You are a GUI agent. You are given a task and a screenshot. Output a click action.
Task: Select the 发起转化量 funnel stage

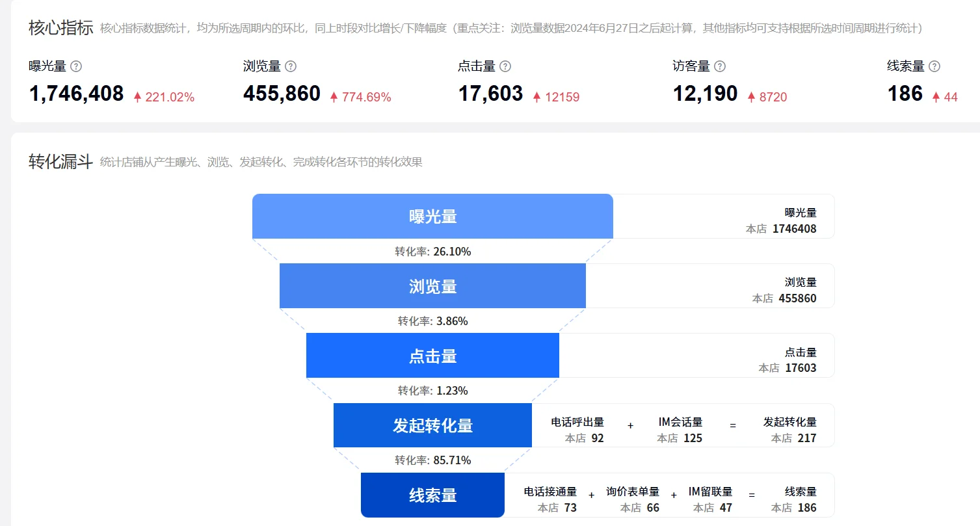click(432, 425)
